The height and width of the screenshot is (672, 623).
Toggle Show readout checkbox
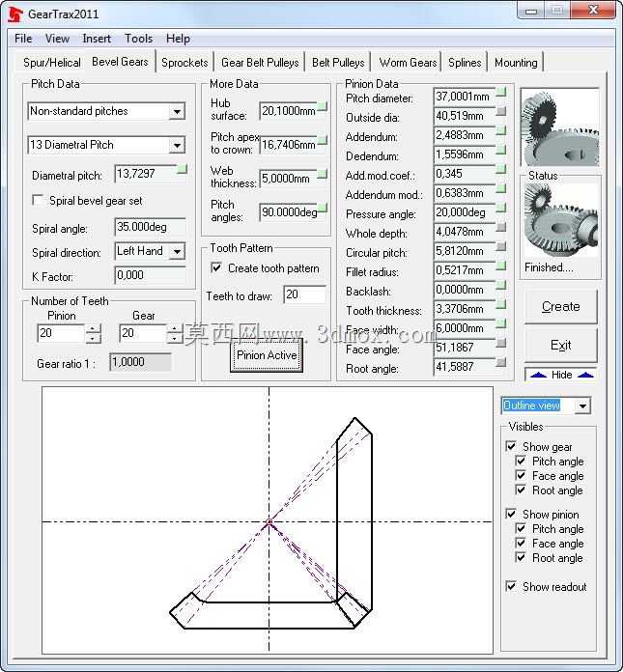coord(511,586)
